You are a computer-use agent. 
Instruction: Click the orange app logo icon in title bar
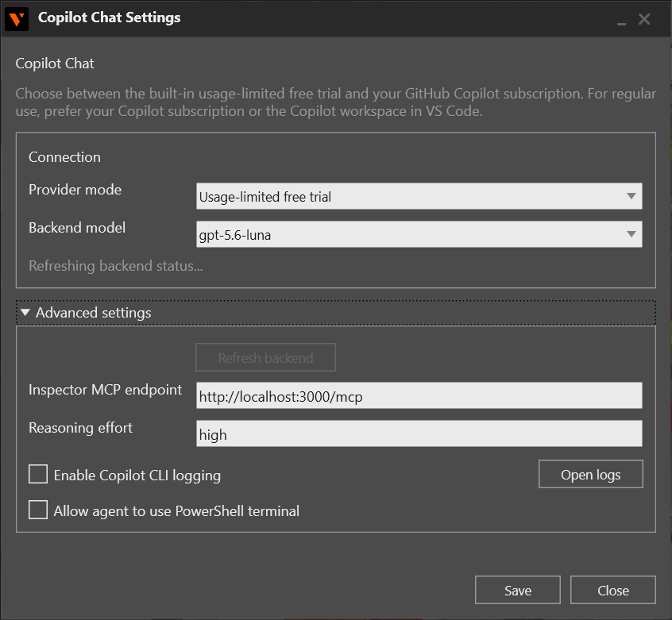coord(17,19)
